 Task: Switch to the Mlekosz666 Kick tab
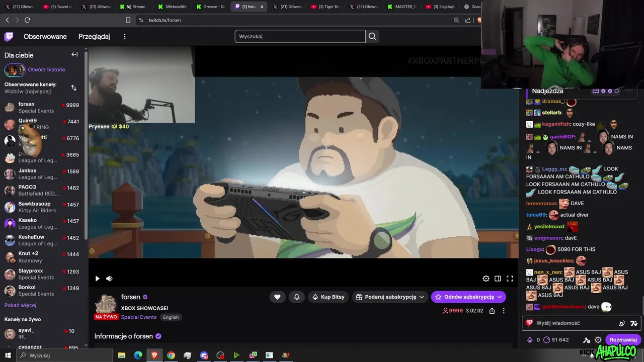tap(173, 7)
